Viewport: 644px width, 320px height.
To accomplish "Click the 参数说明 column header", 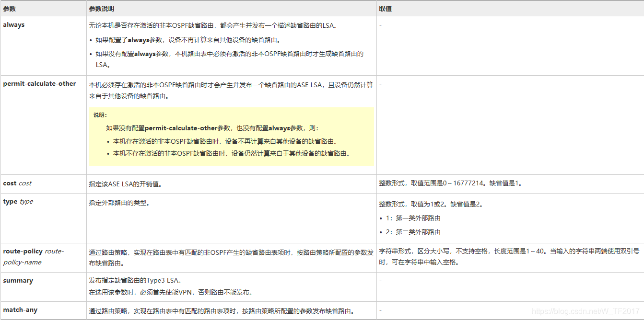I will pyautogui.click(x=102, y=9).
